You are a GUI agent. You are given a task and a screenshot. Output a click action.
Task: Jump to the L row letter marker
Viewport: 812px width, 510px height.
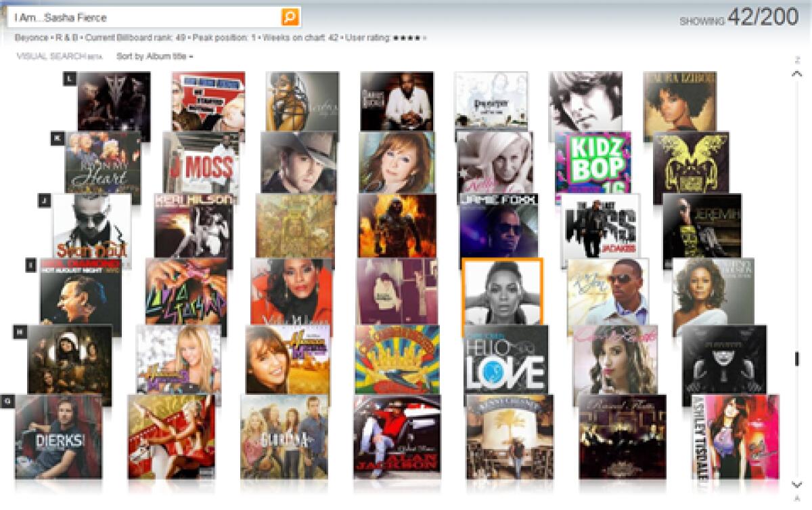click(68, 78)
